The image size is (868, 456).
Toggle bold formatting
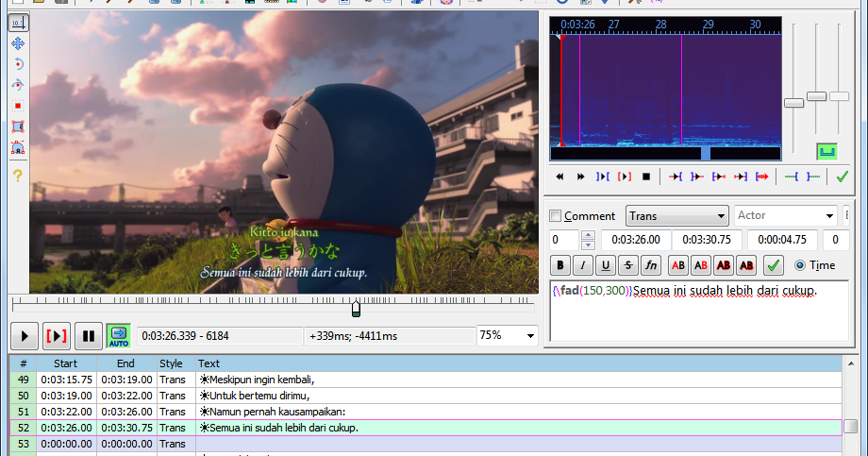tap(560, 265)
